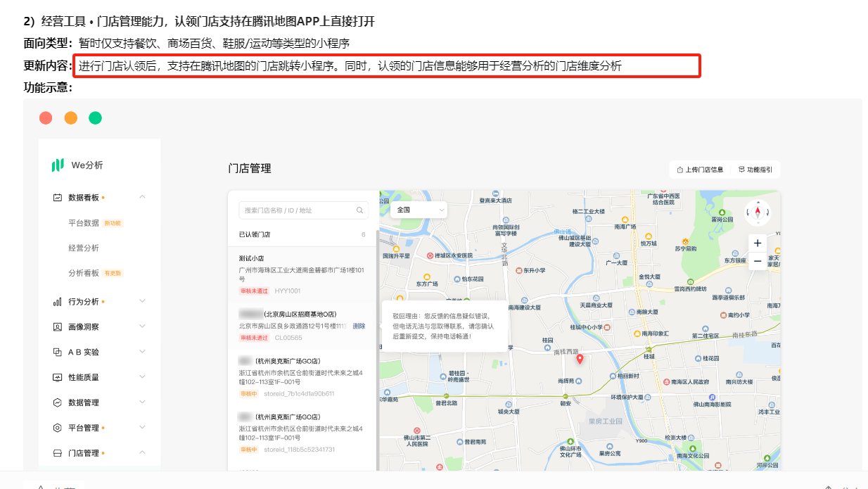Image resolution: width=868 pixels, height=489 pixels.
Task: Zoom in with the map plus button
Action: [x=758, y=243]
